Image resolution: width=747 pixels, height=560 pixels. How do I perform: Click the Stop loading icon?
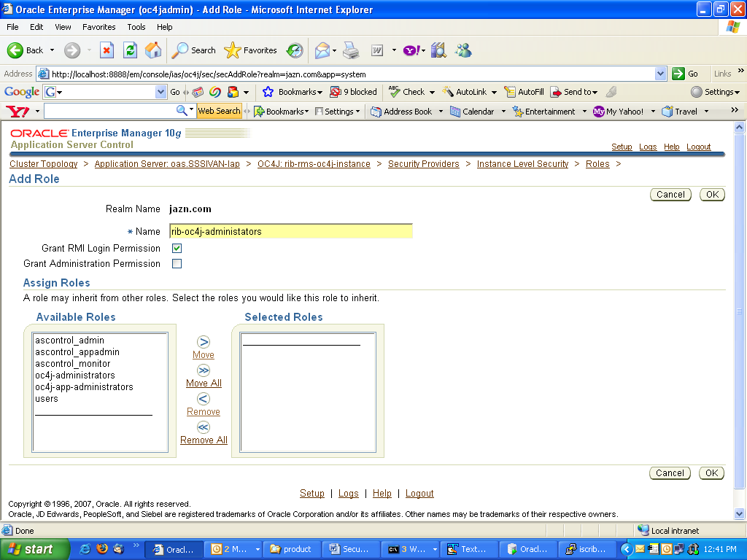pyautogui.click(x=107, y=50)
